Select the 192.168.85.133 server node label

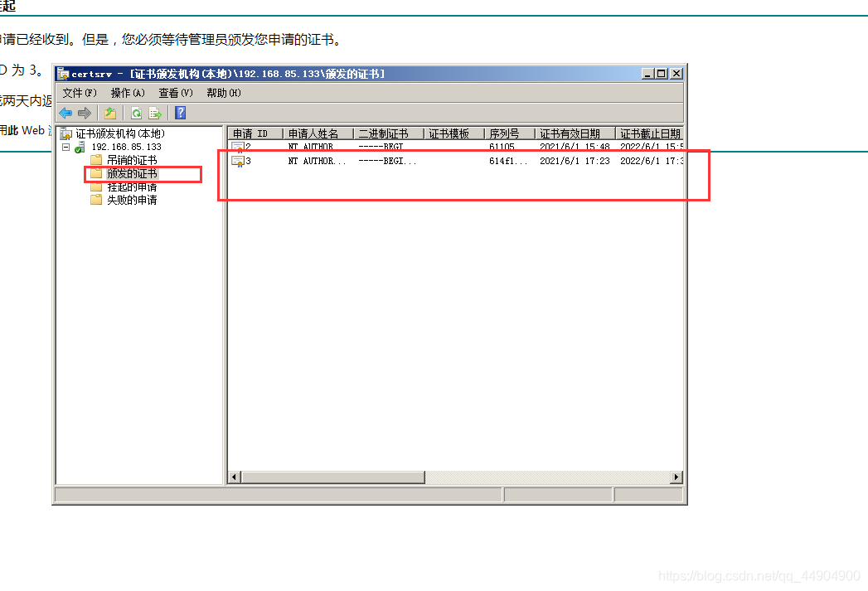(126, 148)
